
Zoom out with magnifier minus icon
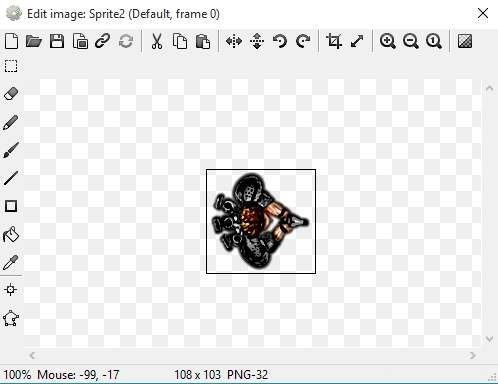click(411, 41)
